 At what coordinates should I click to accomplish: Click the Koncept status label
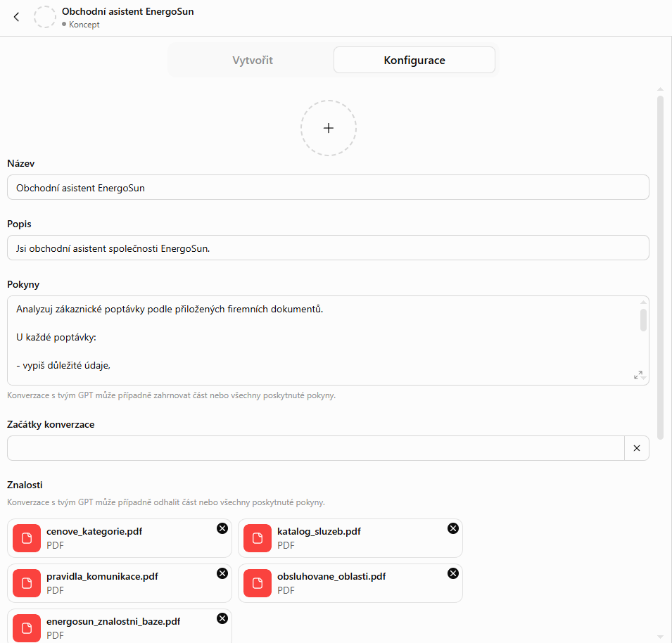[84, 25]
